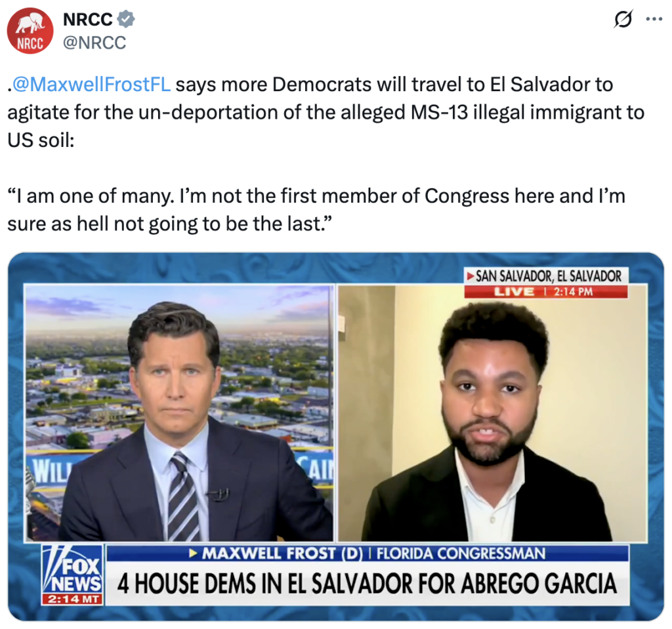Select the congressman's video panel on right
Screen dimensions: 672x629
point(492,413)
